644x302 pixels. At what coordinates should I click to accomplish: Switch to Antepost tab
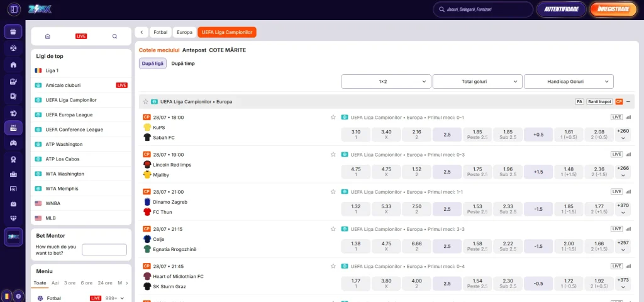(x=194, y=50)
